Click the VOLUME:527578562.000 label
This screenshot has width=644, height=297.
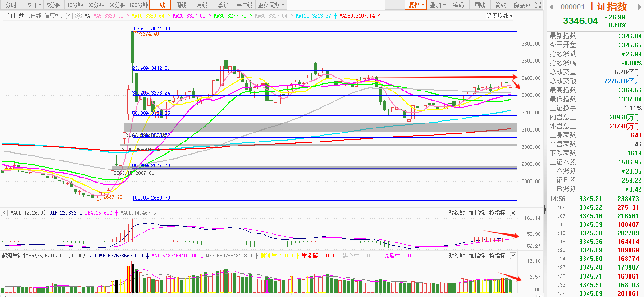(x=116, y=256)
